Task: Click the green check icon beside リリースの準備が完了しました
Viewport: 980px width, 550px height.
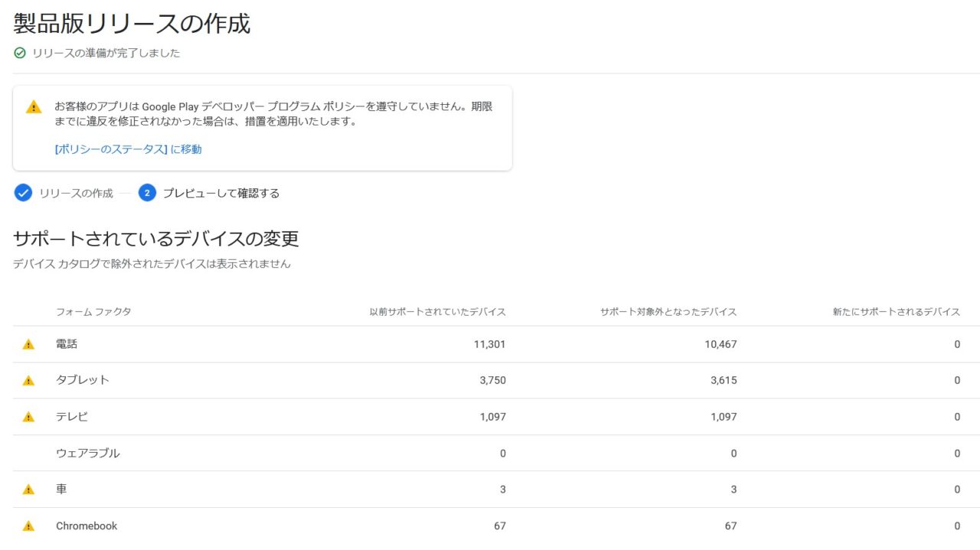Action: tap(19, 53)
